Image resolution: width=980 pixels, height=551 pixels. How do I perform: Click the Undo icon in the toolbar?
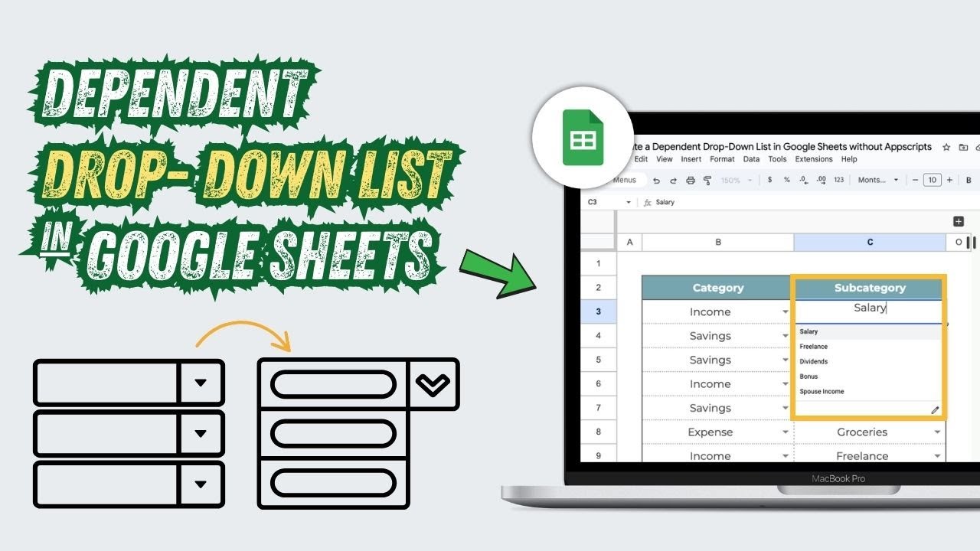point(656,181)
